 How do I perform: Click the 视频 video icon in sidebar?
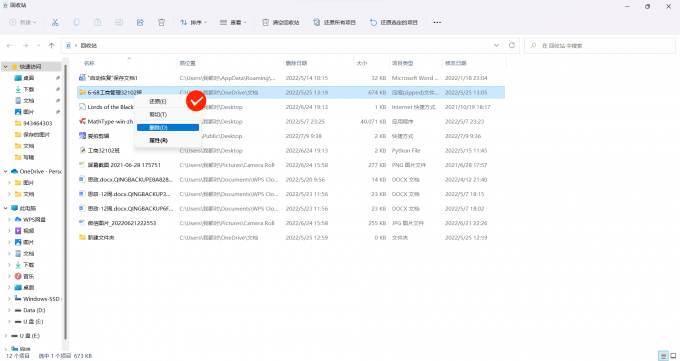click(x=18, y=231)
